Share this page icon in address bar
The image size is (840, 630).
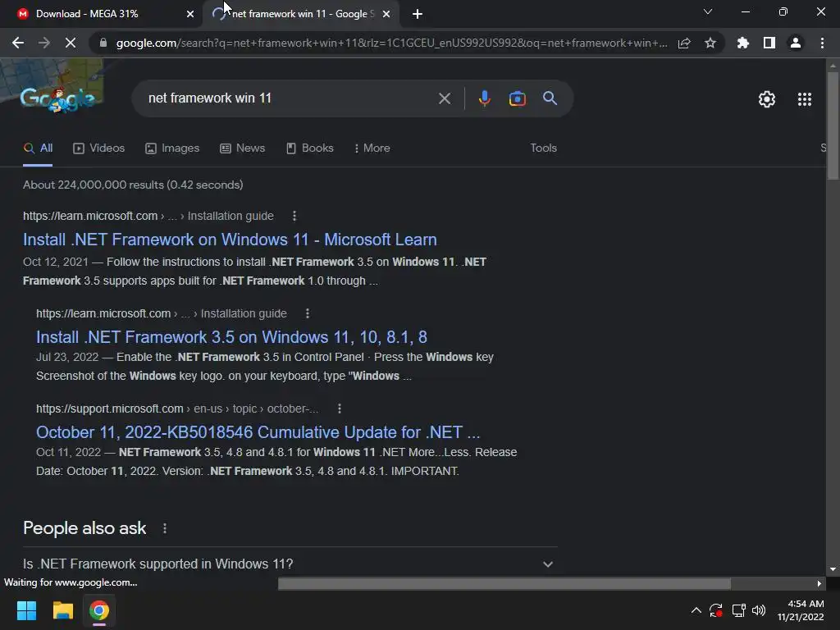(x=684, y=43)
